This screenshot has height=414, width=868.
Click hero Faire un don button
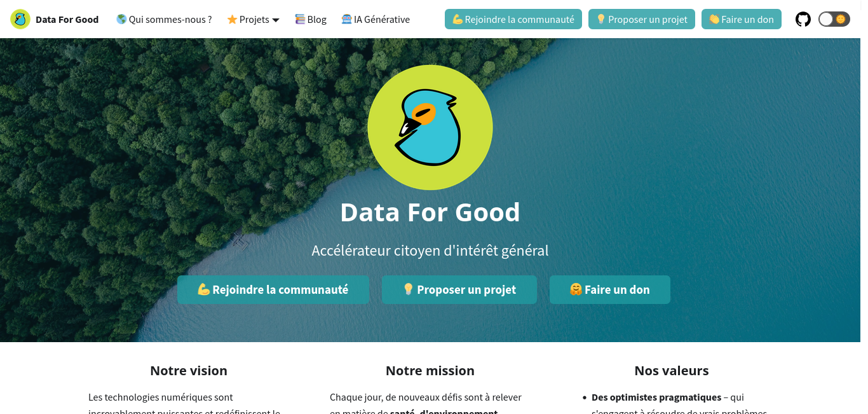[x=610, y=289]
